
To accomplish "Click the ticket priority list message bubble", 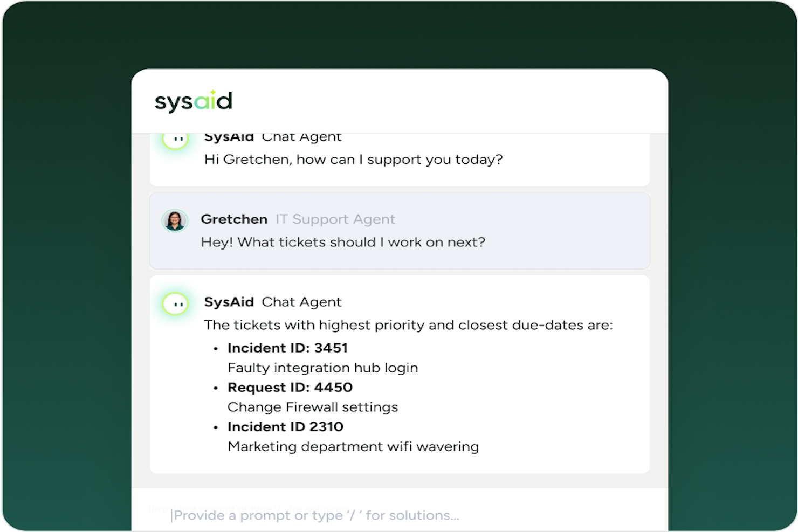I will pyautogui.click(x=400, y=373).
